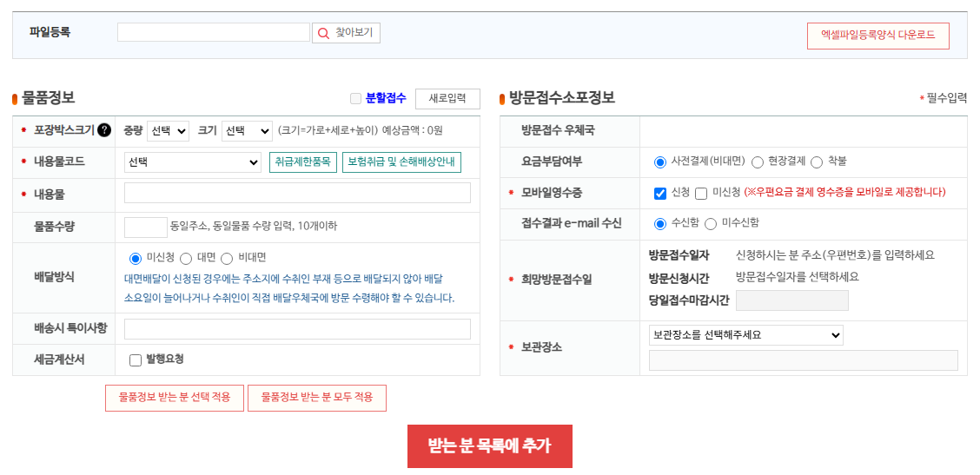
Task: Open the 보관장소 storage location dropdown
Action: point(746,335)
